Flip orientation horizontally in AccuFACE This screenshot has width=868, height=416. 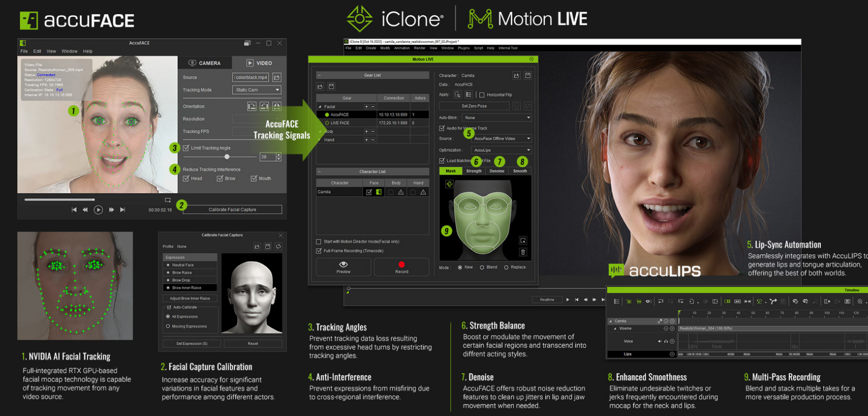277,106
